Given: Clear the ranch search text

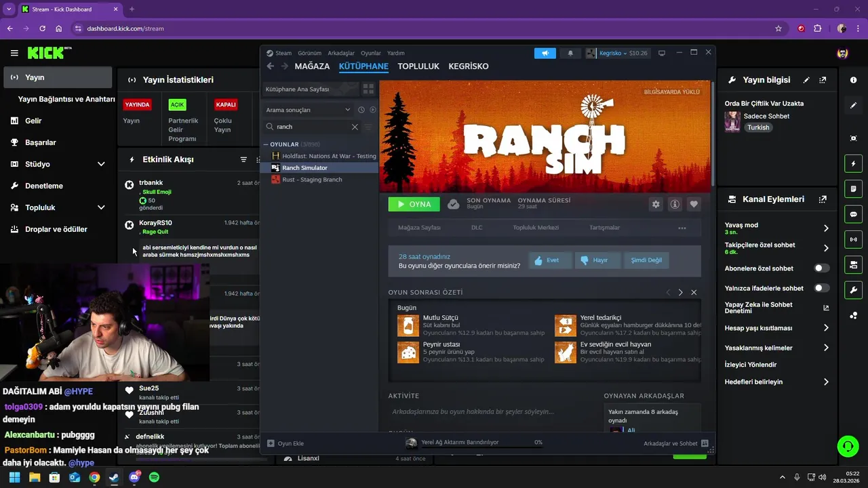Looking at the screenshot, I should [x=355, y=127].
